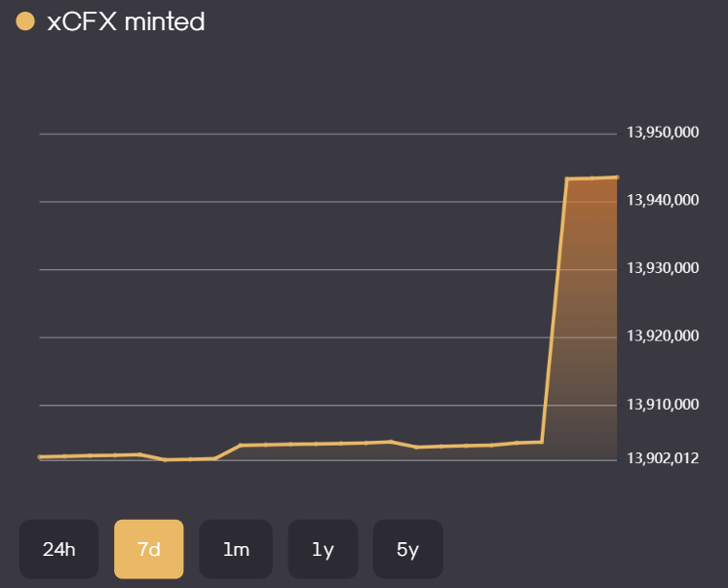Click the 13,910,000 axis label
728x588 pixels.
663,405
